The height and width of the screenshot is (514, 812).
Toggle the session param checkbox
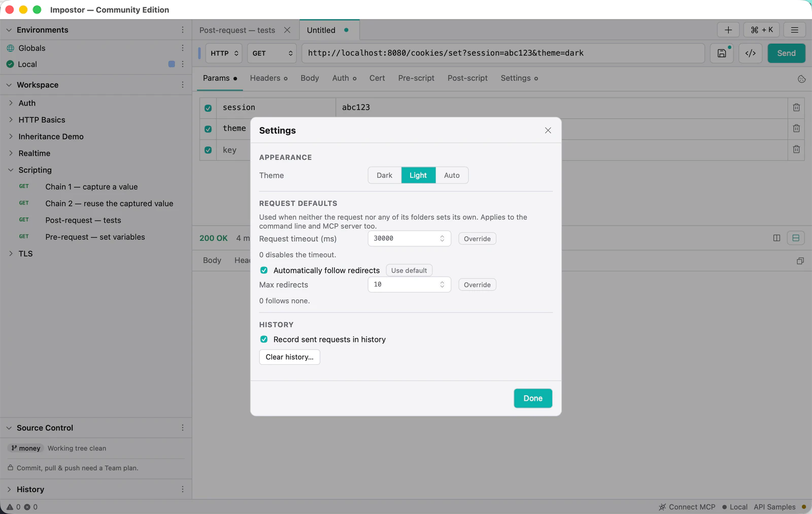tap(208, 108)
